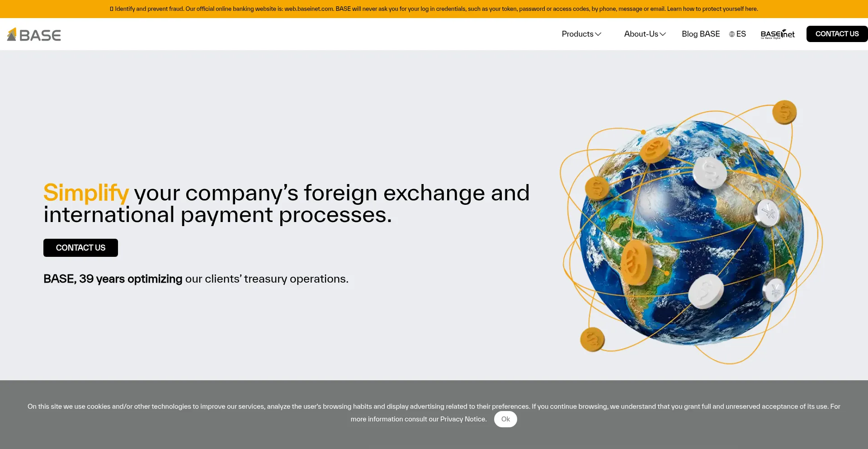This screenshot has width=868, height=449.
Task: Go to Blog BASE
Action: click(x=700, y=34)
